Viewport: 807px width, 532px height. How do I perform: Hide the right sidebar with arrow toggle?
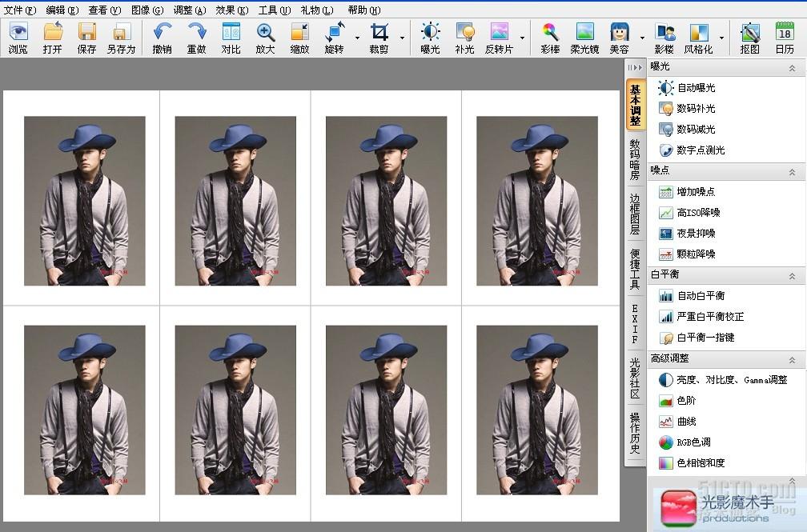click(x=635, y=67)
